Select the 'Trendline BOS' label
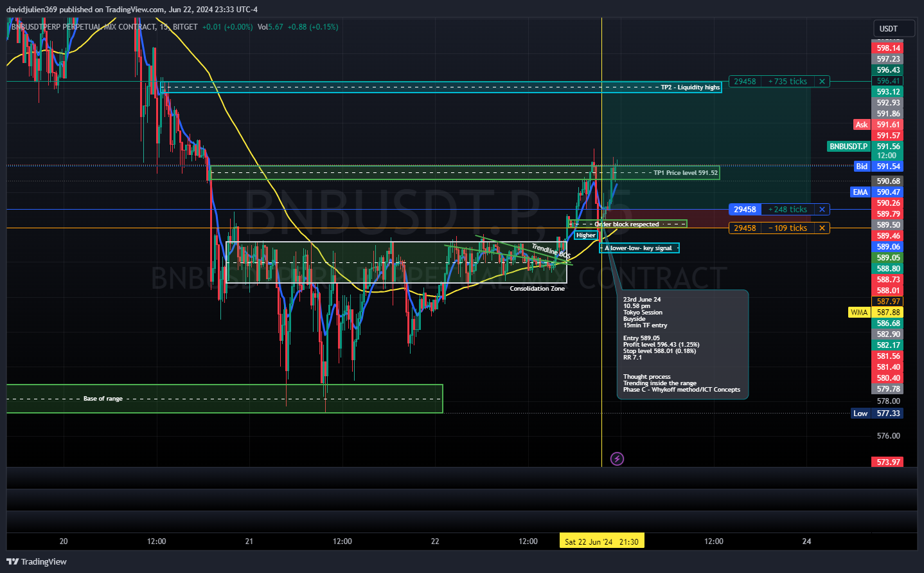Viewport: 924px width, 573px height. pos(551,251)
